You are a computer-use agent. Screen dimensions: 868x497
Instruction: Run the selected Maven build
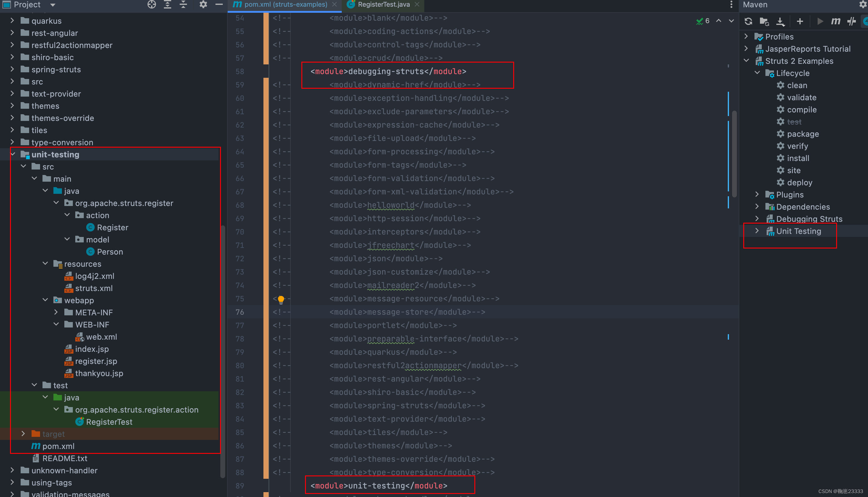click(x=820, y=21)
